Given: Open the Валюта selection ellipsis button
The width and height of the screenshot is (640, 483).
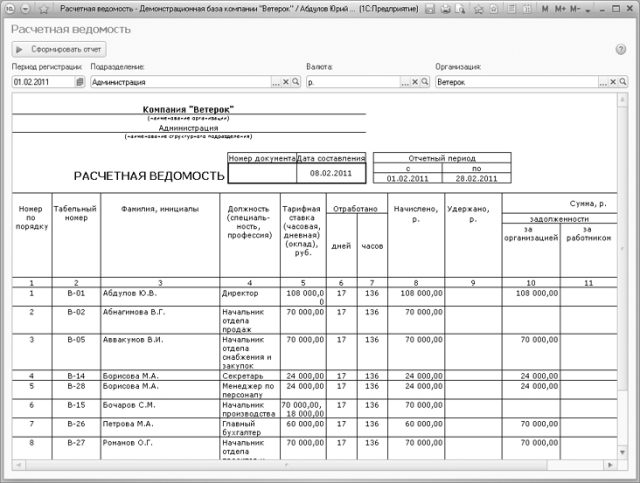Looking at the screenshot, I should (x=404, y=82).
